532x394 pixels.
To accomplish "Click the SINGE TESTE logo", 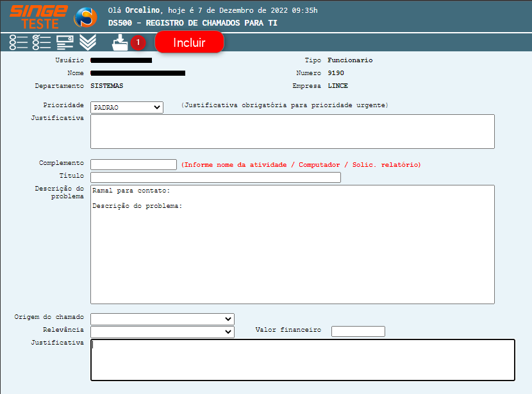I will [x=38, y=16].
